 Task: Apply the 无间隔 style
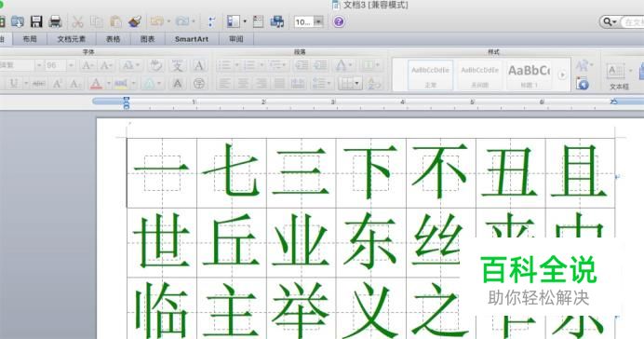coord(479,75)
